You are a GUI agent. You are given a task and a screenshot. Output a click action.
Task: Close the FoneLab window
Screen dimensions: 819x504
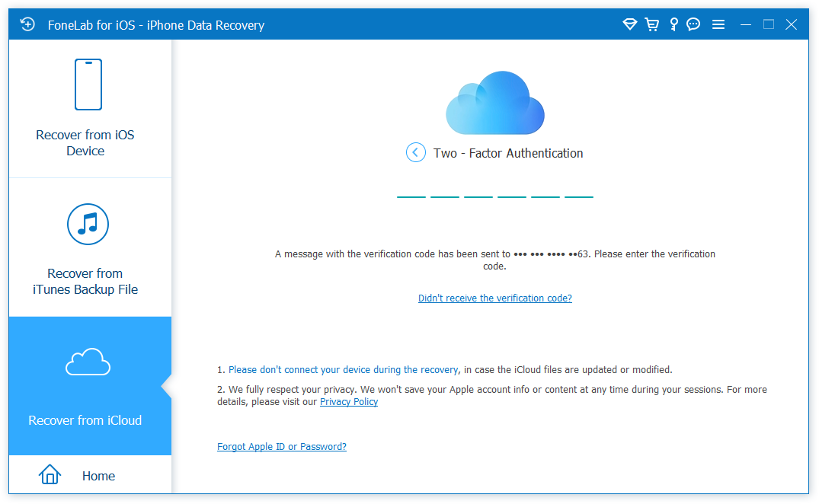(x=792, y=24)
